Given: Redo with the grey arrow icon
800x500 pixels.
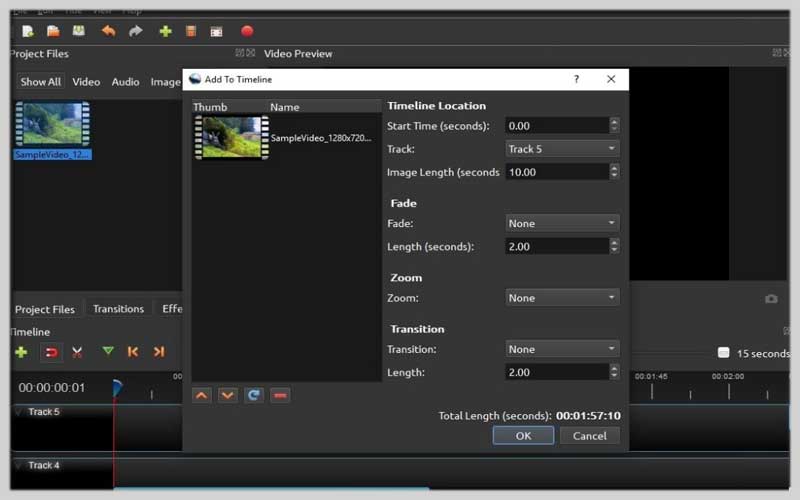Looking at the screenshot, I should point(136,32).
